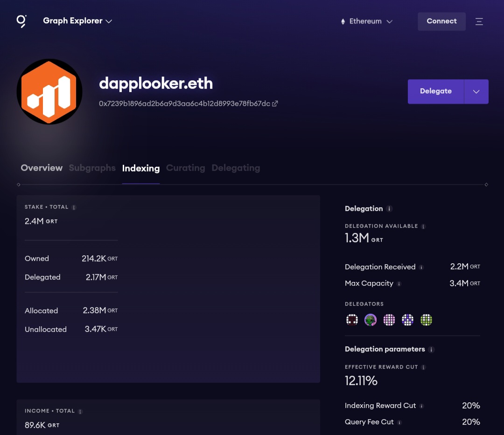
Task: Click info icon next to Stake Total
Action: [74, 207]
